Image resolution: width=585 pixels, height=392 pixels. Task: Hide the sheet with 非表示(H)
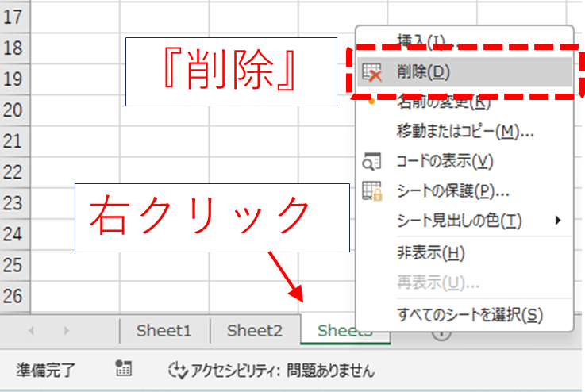[430, 253]
